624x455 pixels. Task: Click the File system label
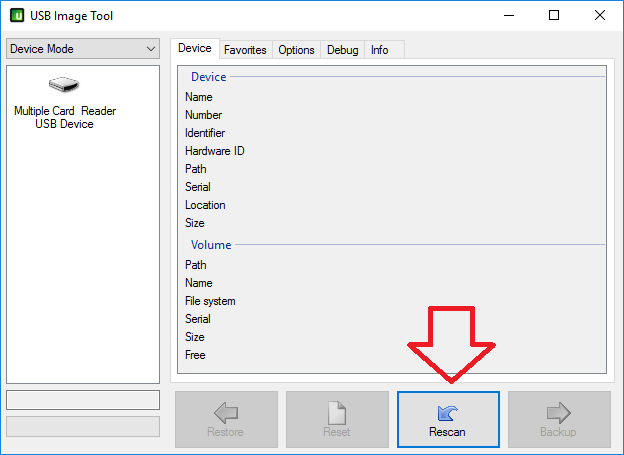(210, 301)
